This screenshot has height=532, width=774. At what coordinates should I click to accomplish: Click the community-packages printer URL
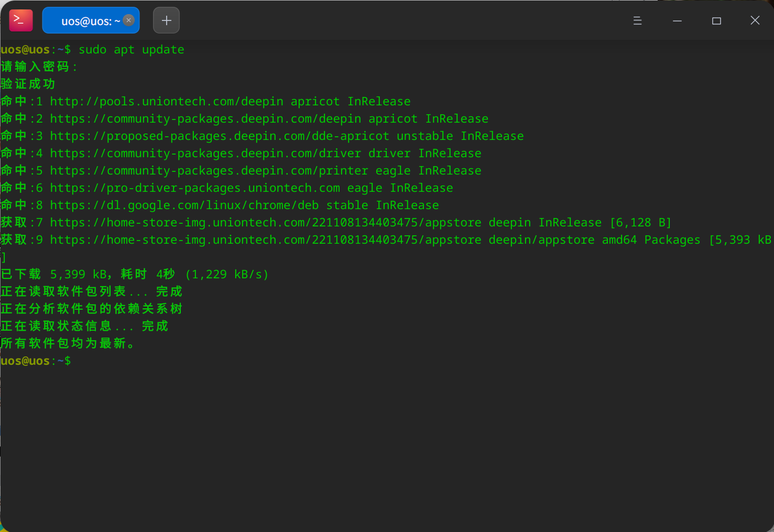(209, 171)
